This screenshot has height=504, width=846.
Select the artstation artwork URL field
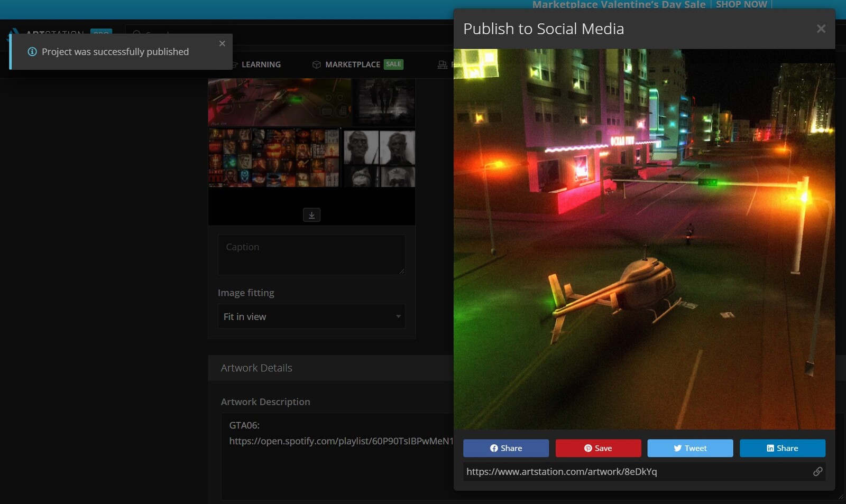(644, 471)
